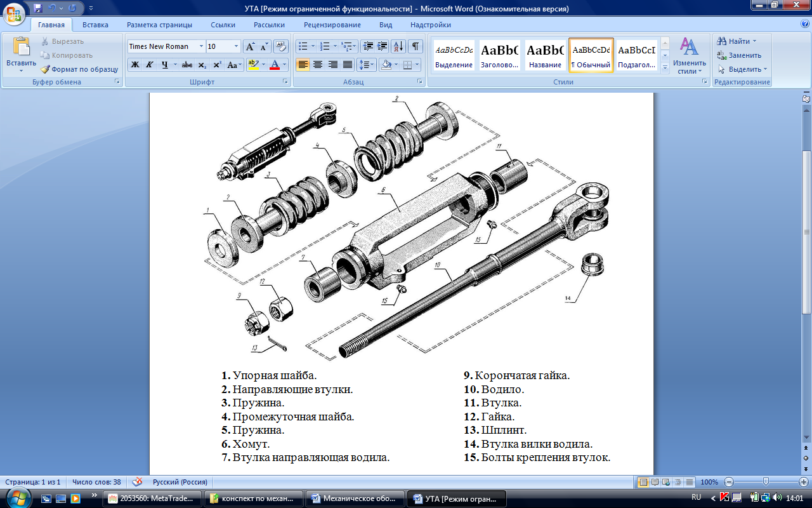
Task: Click the Paste (Вставить) clipboard icon
Action: tap(21, 46)
